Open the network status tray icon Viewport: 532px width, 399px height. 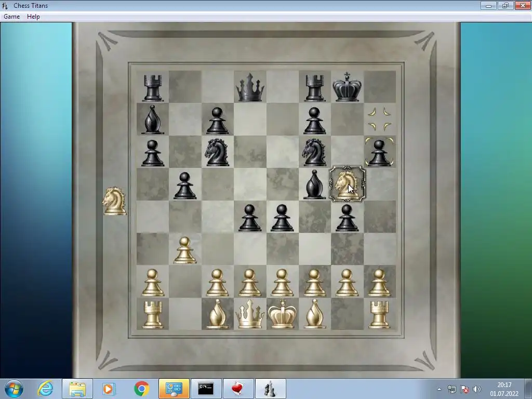tap(452, 389)
